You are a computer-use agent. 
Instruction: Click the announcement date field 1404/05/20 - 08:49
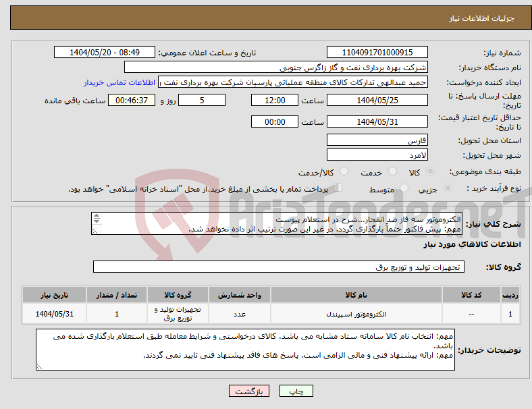(105, 52)
